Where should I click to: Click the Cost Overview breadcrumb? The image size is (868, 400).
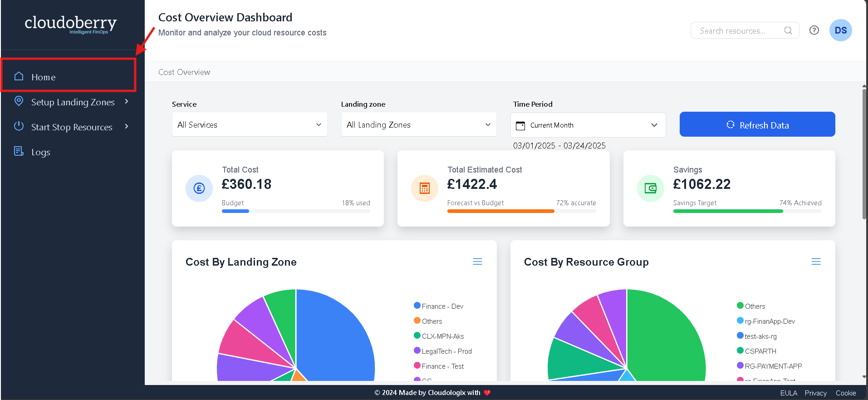click(x=184, y=72)
